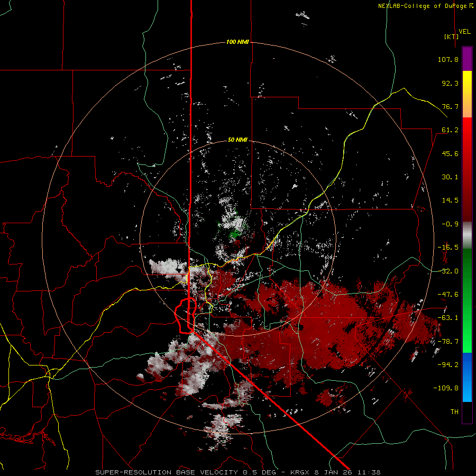Image resolution: width=476 pixels, height=476 pixels.
Task: Click the VEL legend title
Action: (464, 31)
